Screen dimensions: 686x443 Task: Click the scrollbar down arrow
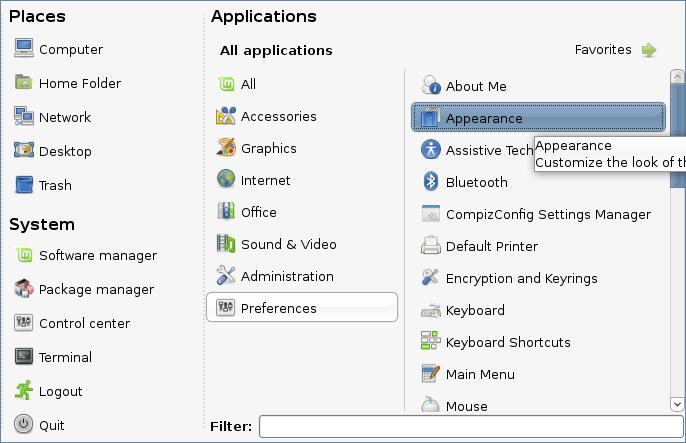(677, 404)
